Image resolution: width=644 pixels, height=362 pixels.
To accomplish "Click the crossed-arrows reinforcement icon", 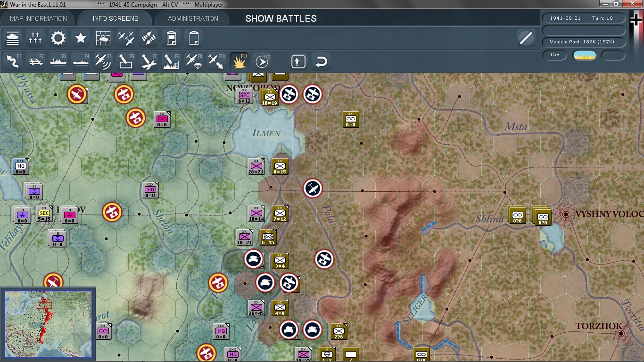I will (x=149, y=38).
